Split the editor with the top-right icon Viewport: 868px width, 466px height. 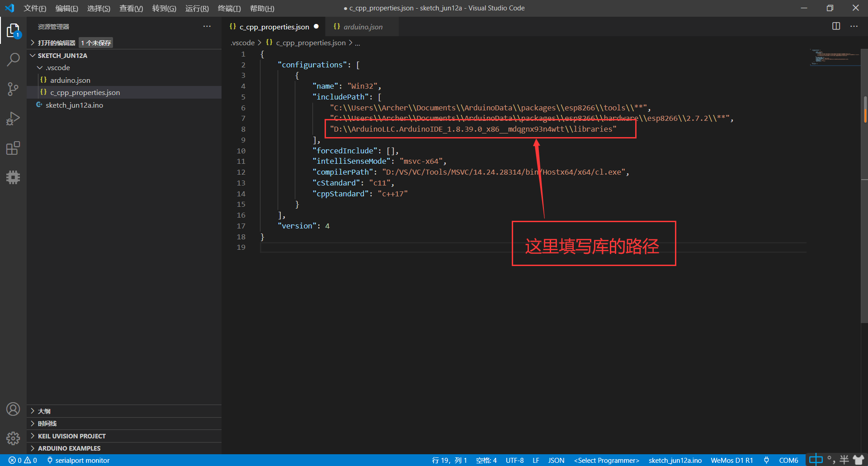tap(835, 26)
